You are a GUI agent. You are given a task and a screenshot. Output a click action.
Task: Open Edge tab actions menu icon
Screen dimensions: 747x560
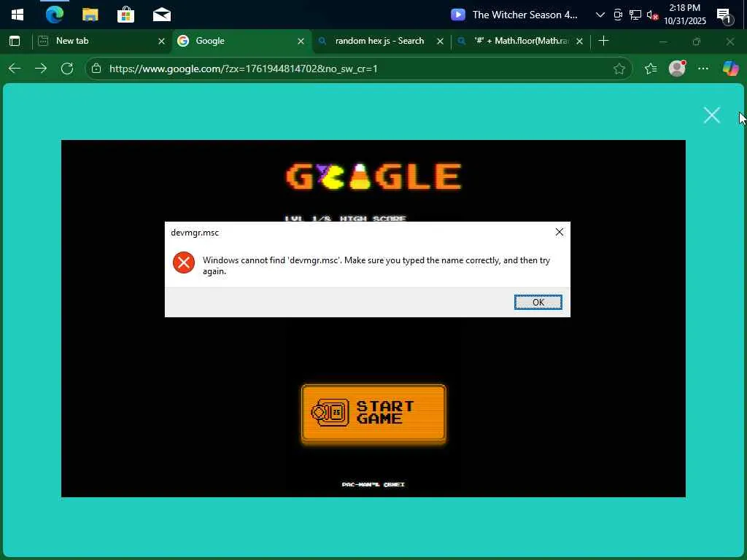(15, 41)
